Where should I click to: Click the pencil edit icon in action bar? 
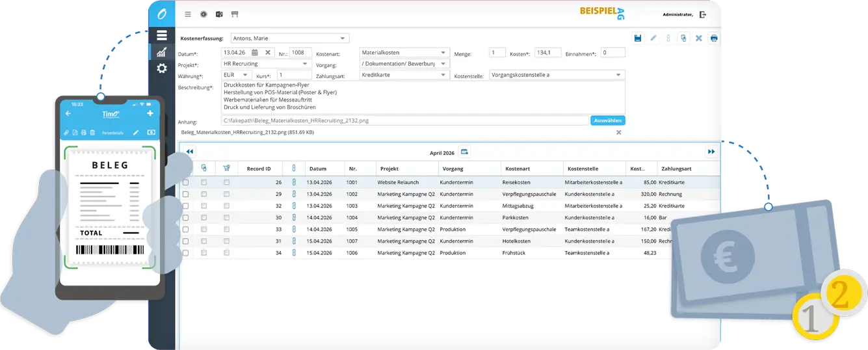[x=653, y=38]
